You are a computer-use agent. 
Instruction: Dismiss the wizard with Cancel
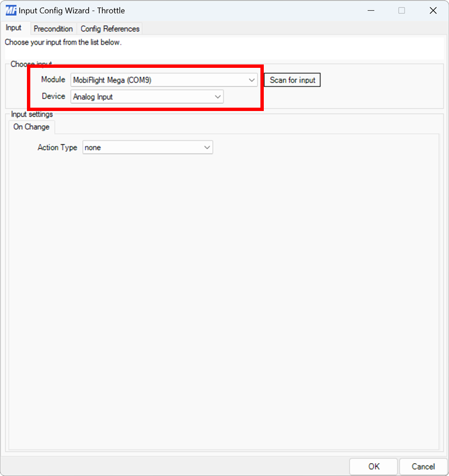[x=423, y=466]
